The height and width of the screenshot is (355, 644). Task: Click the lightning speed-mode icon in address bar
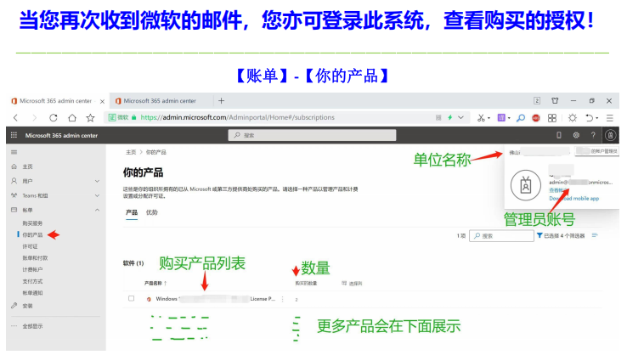[449, 118]
